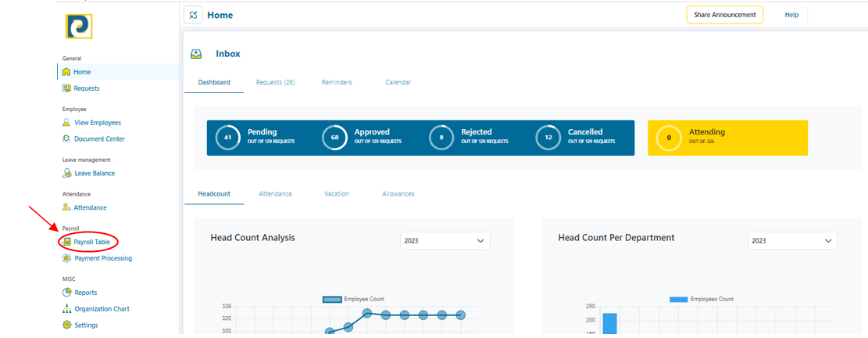868x338 pixels.
Task: Switch to the Requests (26) tab
Action: click(275, 82)
